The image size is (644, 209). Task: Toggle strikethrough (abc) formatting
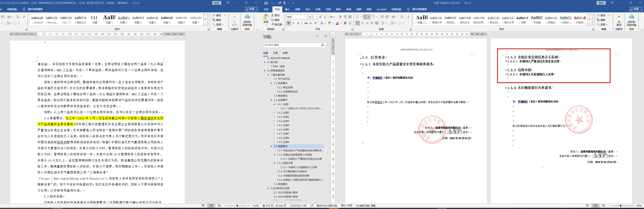click(x=306, y=23)
